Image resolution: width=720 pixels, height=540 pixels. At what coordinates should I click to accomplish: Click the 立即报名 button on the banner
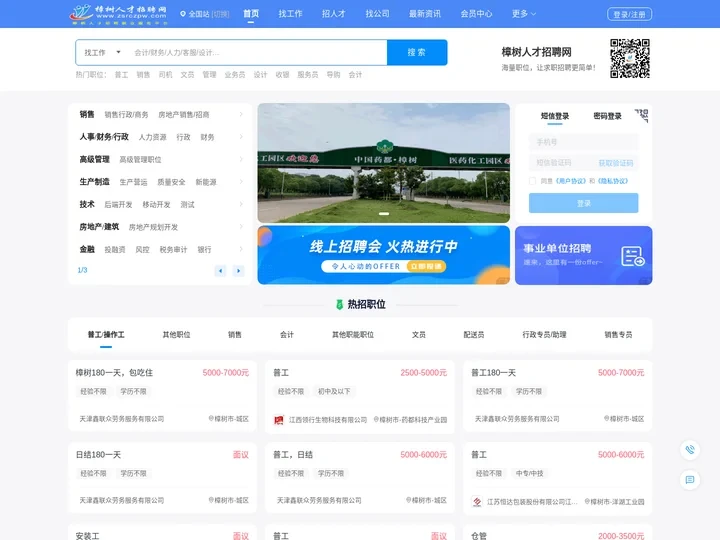(426, 266)
